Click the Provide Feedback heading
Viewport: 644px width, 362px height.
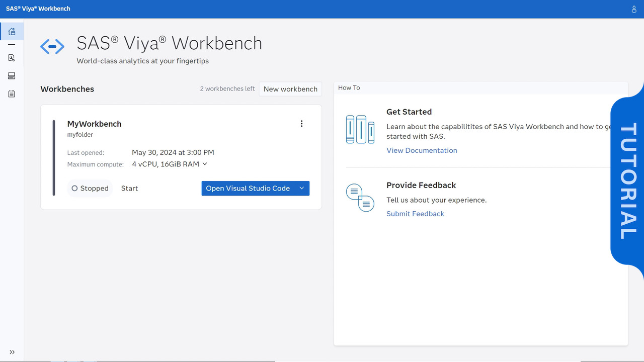421,185
